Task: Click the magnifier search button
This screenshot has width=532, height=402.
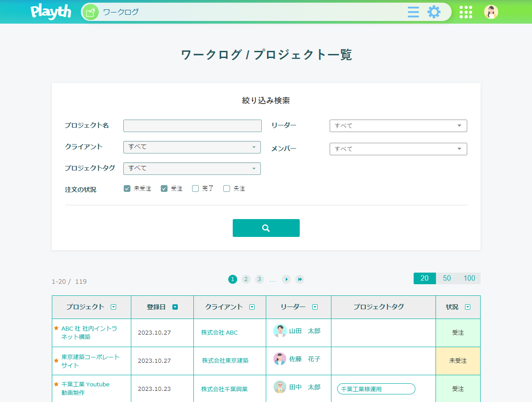Action: pyautogui.click(x=266, y=228)
